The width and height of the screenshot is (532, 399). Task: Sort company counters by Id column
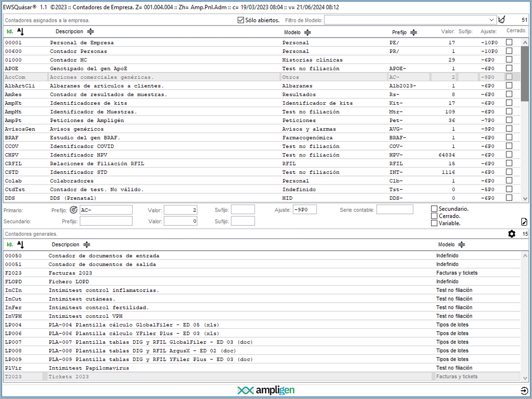[x=20, y=31]
